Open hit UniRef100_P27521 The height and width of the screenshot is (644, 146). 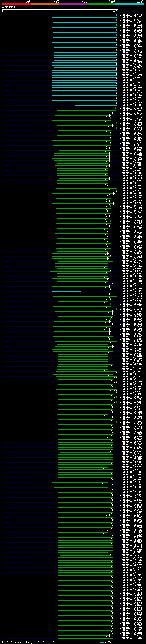131,17
